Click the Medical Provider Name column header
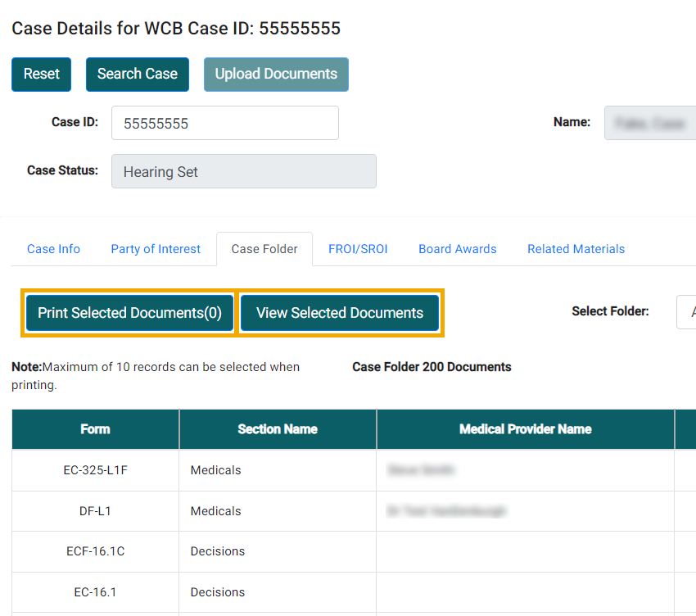 coord(525,429)
